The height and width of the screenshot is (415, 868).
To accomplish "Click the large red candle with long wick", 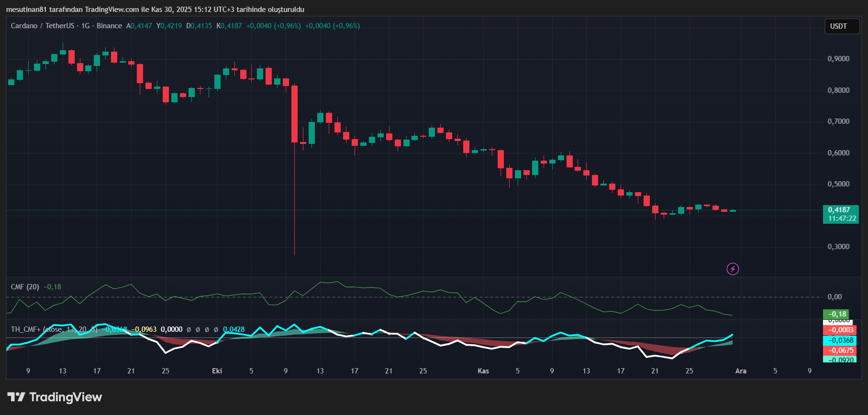I will [294, 114].
